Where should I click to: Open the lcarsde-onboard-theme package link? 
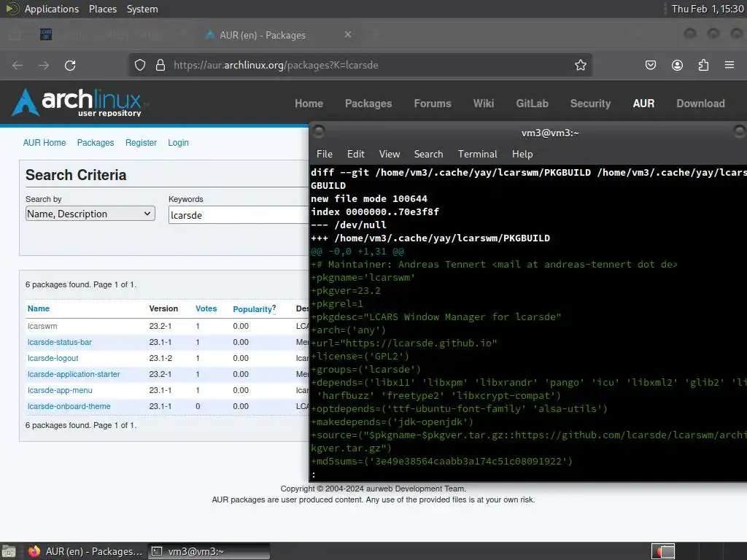pyautogui.click(x=69, y=406)
